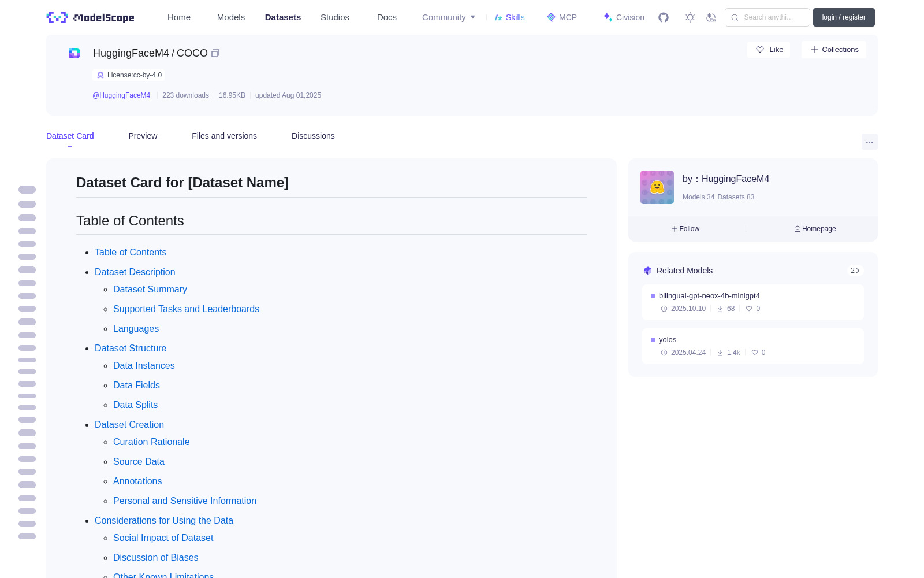Viewport: 924px width, 578px height.
Task: Switch language with the translate icon
Action: [x=711, y=17]
